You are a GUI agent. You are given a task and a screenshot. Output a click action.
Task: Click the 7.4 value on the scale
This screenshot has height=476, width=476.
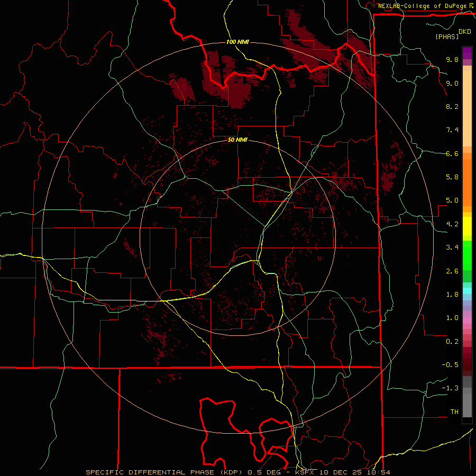pos(452,130)
